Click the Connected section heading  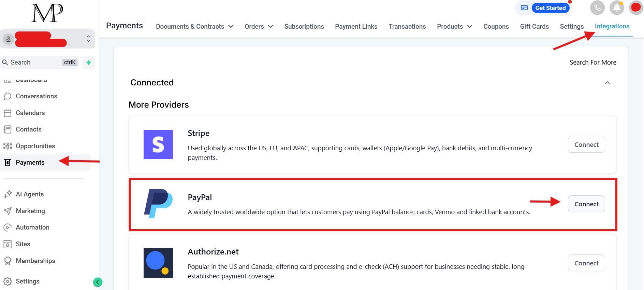152,83
